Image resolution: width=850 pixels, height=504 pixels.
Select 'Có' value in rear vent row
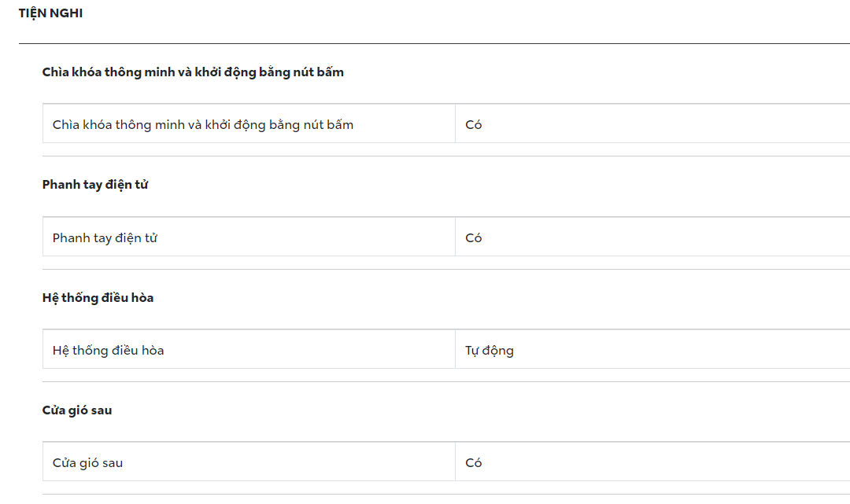[x=474, y=463]
